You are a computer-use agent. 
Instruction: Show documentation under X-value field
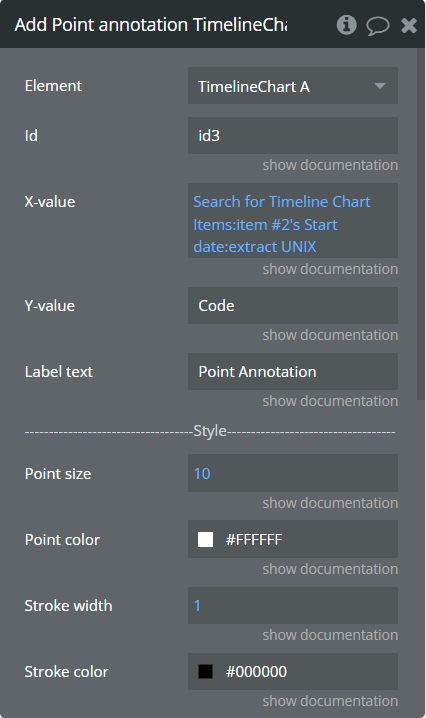pyautogui.click(x=330, y=269)
